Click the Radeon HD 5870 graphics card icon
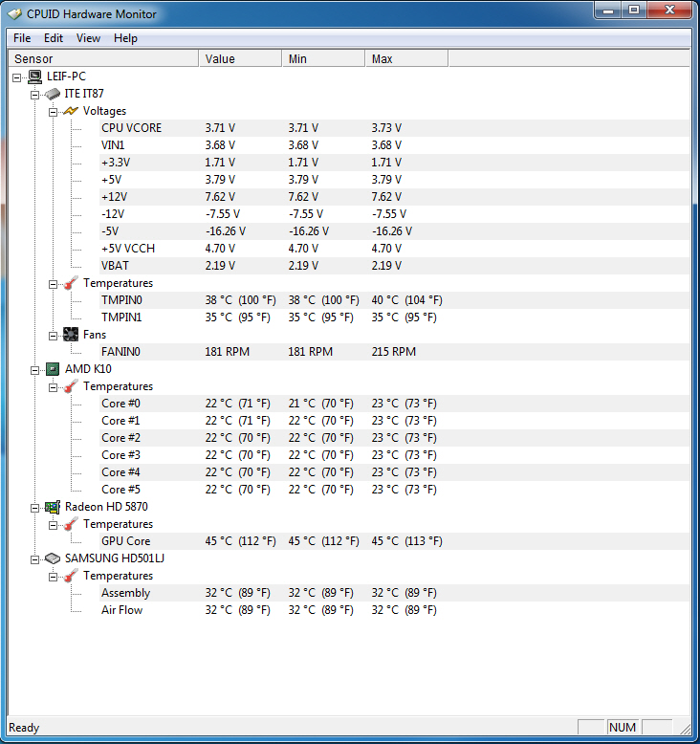Image resolution: width=700 pixels, height=744 pixels. pyautogui.click(x=53, y=507)
